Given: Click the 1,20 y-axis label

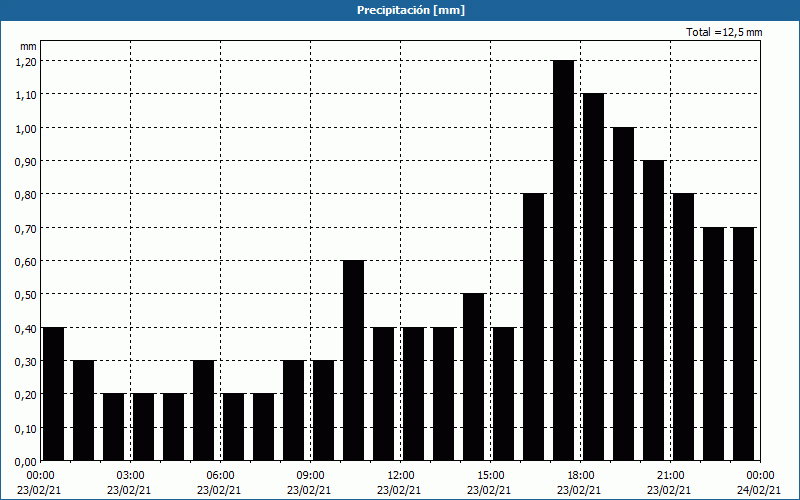Looking at the screenshot, I should tap(28, 61).
